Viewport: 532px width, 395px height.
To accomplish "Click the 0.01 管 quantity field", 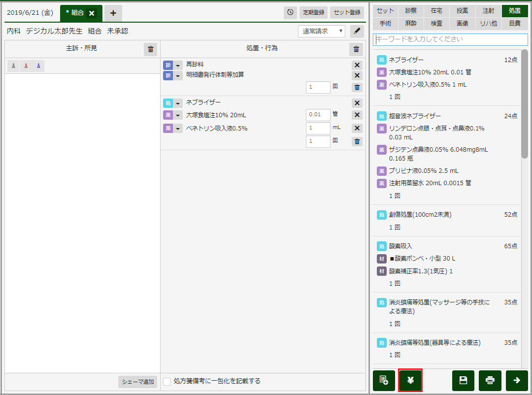I will tap(318, 115).
